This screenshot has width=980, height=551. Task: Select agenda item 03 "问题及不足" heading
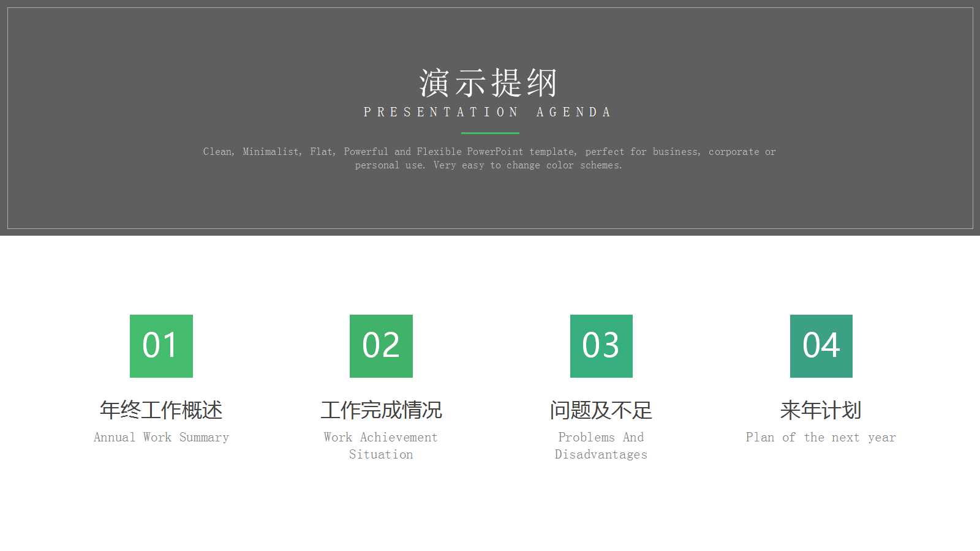pyautogui.click(x=601, y=411)
